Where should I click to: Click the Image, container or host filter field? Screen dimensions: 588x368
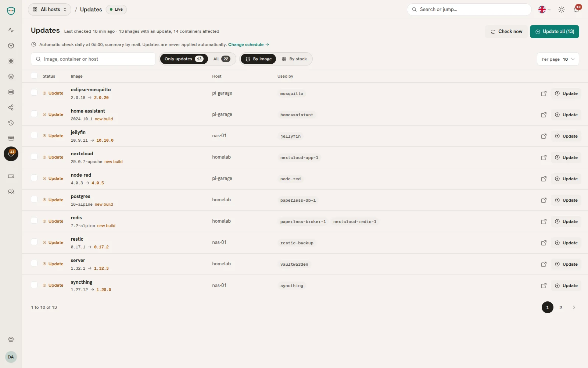(93, 59)
